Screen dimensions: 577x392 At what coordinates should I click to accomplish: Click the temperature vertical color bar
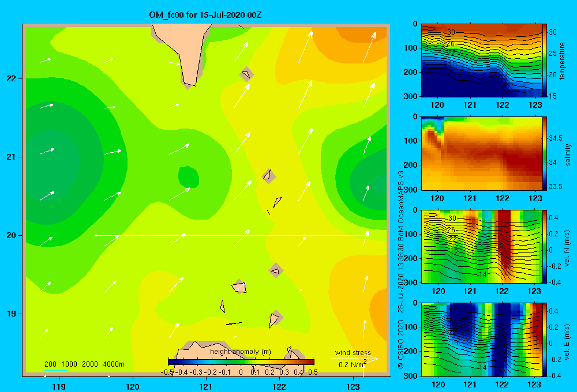(545, 61)
